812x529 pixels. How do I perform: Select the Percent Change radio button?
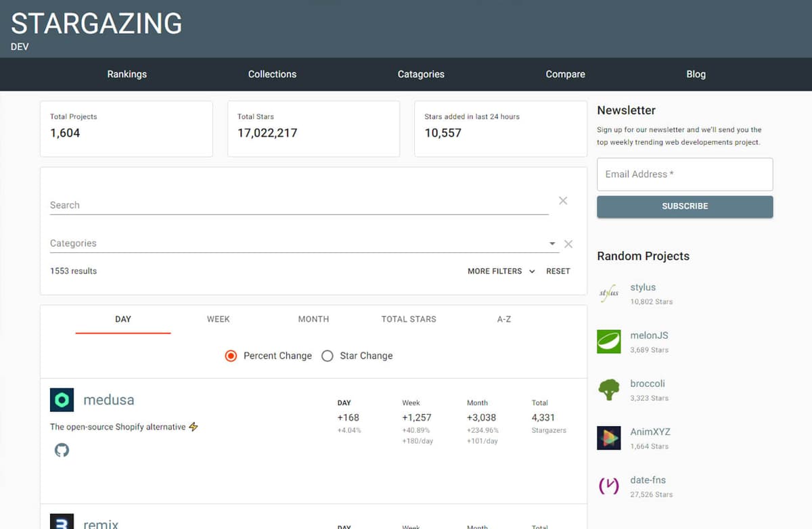click(231, 356)
